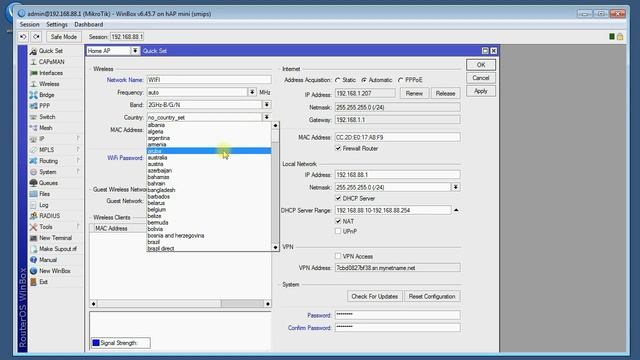The width and height of the screenshot is (640, 360).
Task: Select bosnia and herzegovina country entry
Action: click(209, 236)
